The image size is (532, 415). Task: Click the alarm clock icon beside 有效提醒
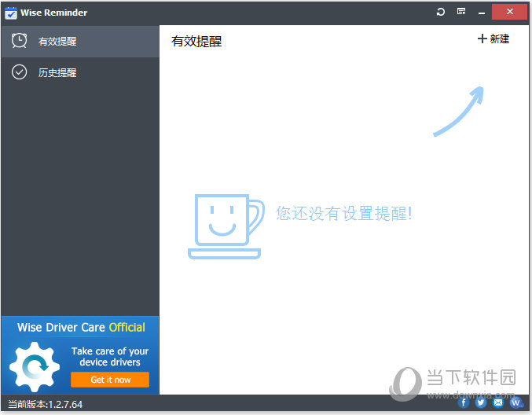(x=20, y=41)
